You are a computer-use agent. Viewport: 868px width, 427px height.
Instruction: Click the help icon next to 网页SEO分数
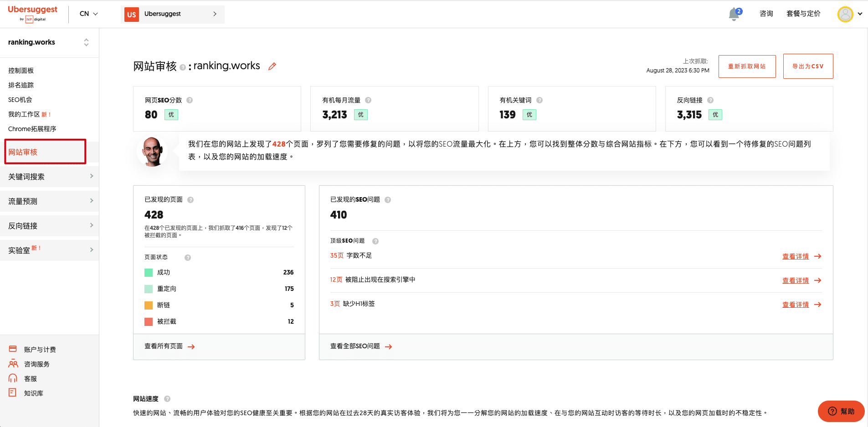tap(190, 100)
